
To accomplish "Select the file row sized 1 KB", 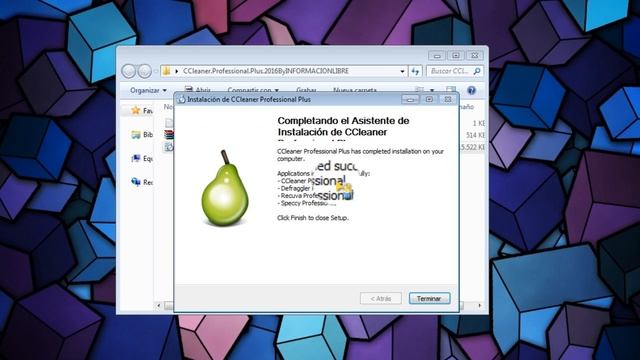I will point(478,123).
